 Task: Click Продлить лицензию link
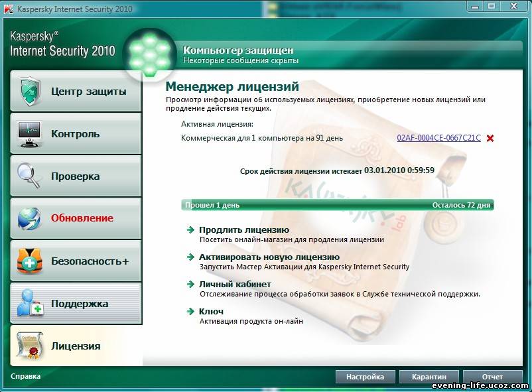(x=244, y=229)
